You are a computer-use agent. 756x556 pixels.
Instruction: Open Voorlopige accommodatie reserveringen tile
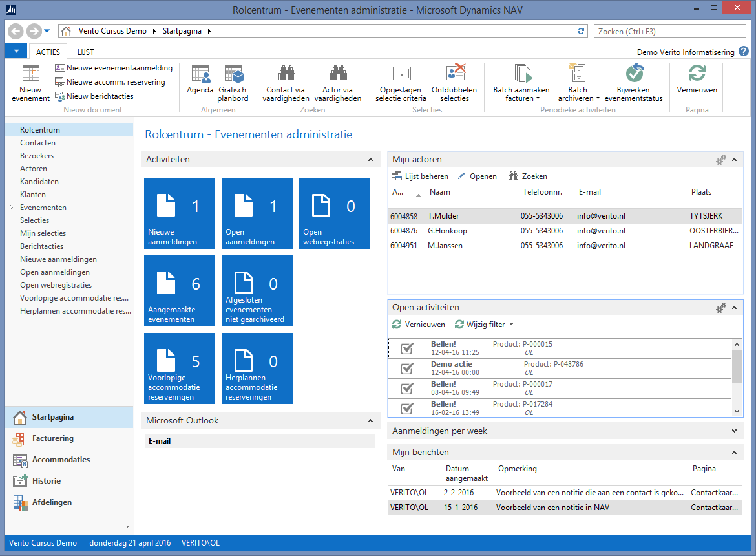pos(180,369)
